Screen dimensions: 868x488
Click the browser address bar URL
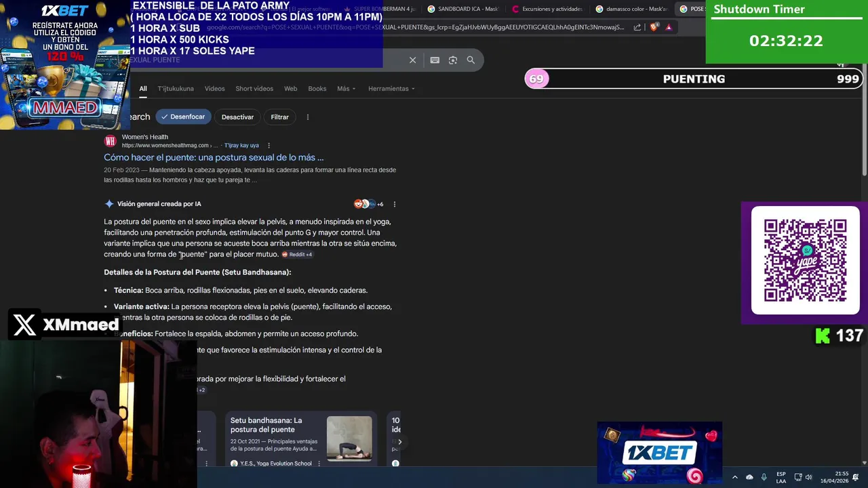415,27
